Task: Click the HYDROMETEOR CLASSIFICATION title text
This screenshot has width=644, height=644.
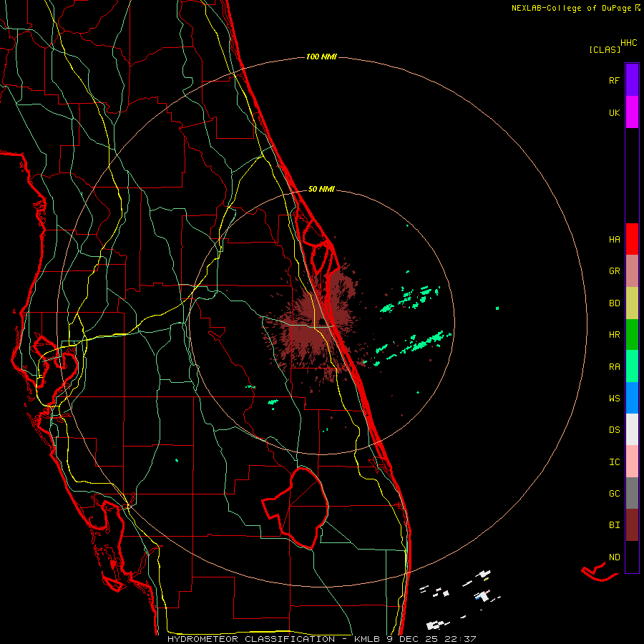Action: pos(251,639)
